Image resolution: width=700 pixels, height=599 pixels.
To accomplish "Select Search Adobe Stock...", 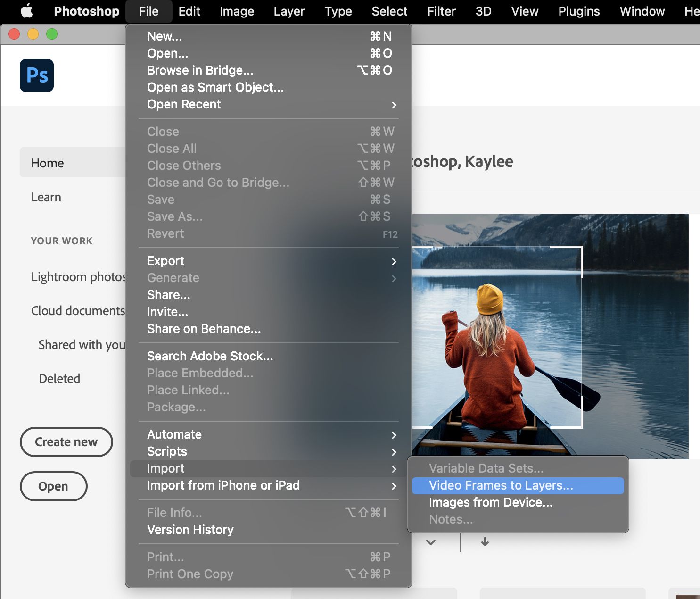I will click(269, 356).
